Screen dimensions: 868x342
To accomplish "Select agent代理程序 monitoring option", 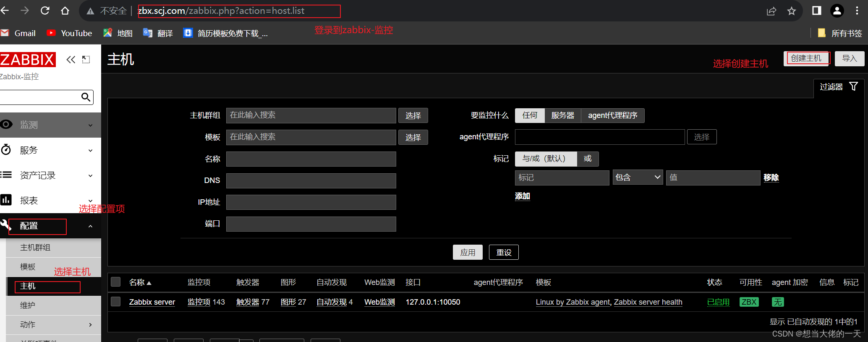I will click(x=613, y=115).
